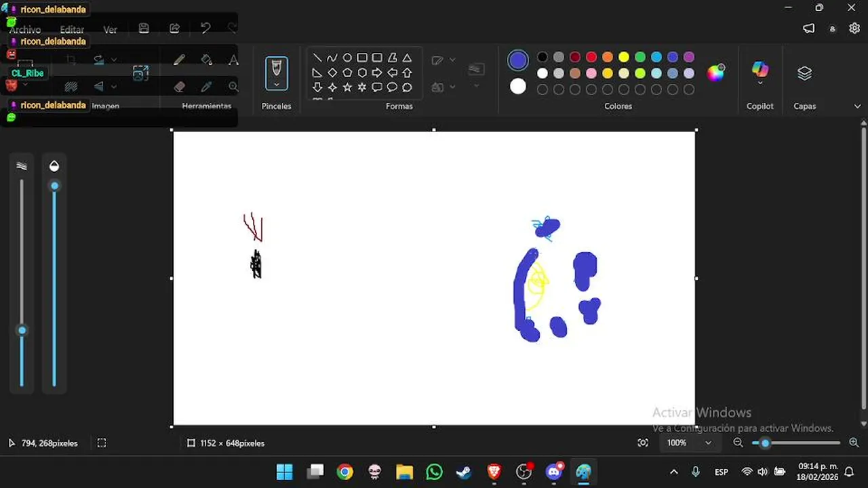Viewport: 868px width, 488px height.
Task: Open the Edit colors wheel
Action: [715, 73]
